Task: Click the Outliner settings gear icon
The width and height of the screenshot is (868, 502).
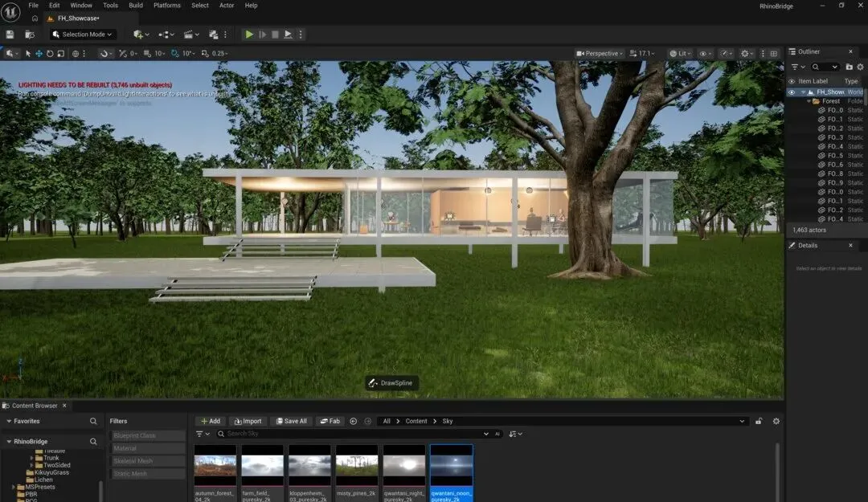Action: (860, 67)
